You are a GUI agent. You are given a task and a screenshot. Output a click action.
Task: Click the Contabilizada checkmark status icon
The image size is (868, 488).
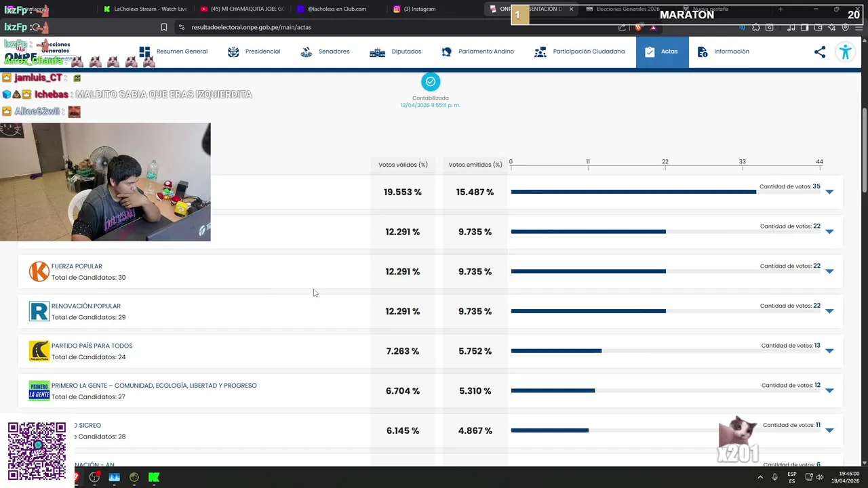coord(431,82)
